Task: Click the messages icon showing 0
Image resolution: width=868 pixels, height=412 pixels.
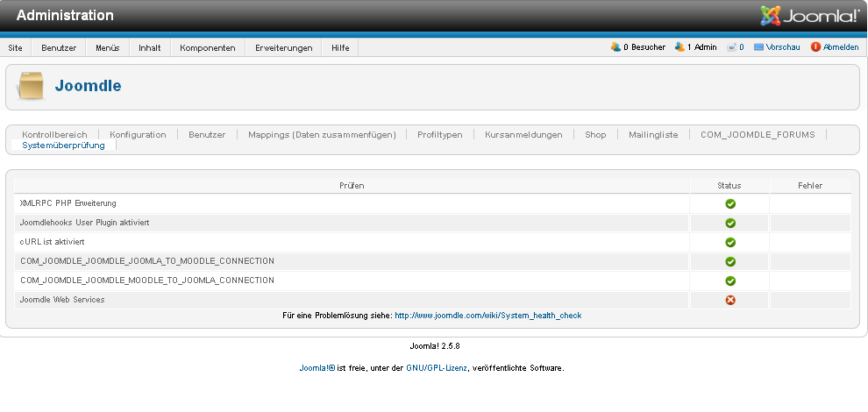Action: (x=731, y=47)
